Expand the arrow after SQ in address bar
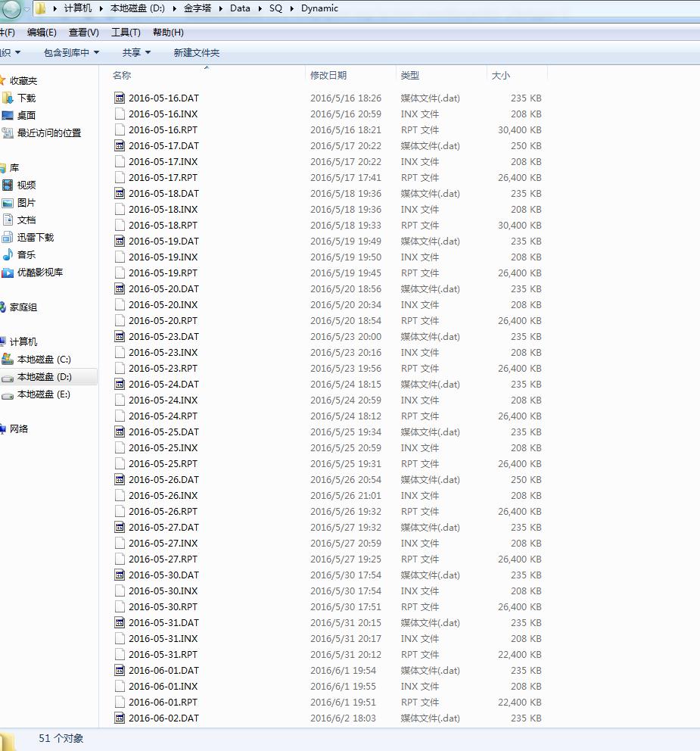This screenshot has height=751, width=700. [291, 8]
